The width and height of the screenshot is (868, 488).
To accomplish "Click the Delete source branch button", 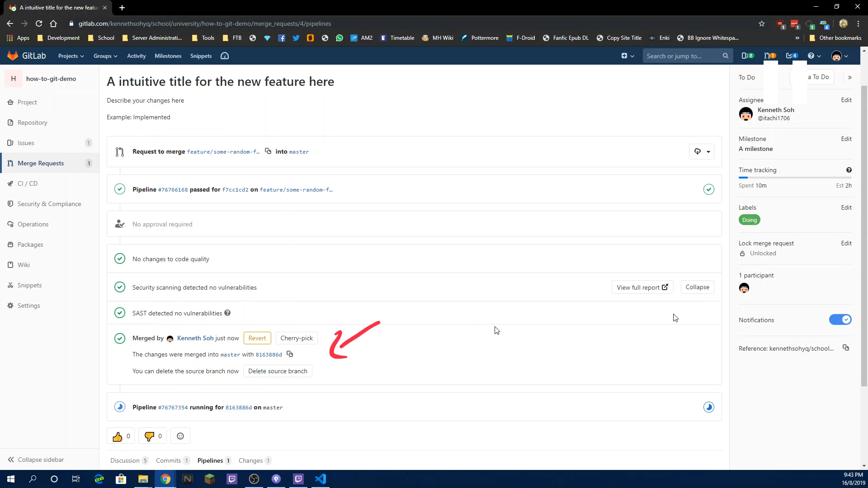I will (x=278, y=371).
